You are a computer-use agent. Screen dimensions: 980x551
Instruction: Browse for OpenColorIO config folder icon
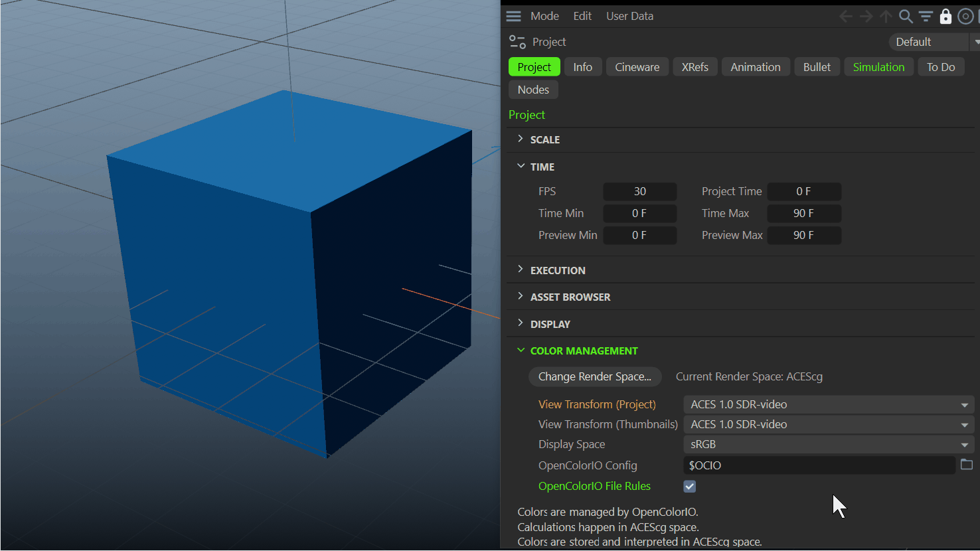click(967, 465)
